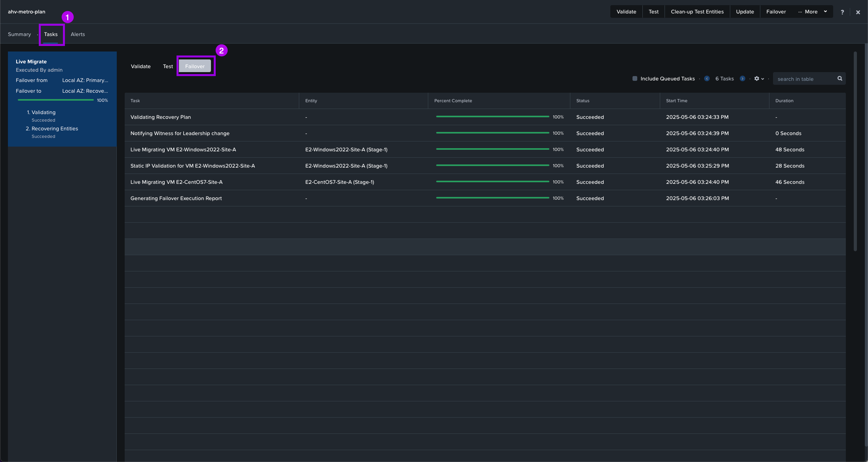Click E2-CentOS7-Site-A (Stage-1) entity cell
The width and height of the screenshot is (868, 462).
pos(340,182)
